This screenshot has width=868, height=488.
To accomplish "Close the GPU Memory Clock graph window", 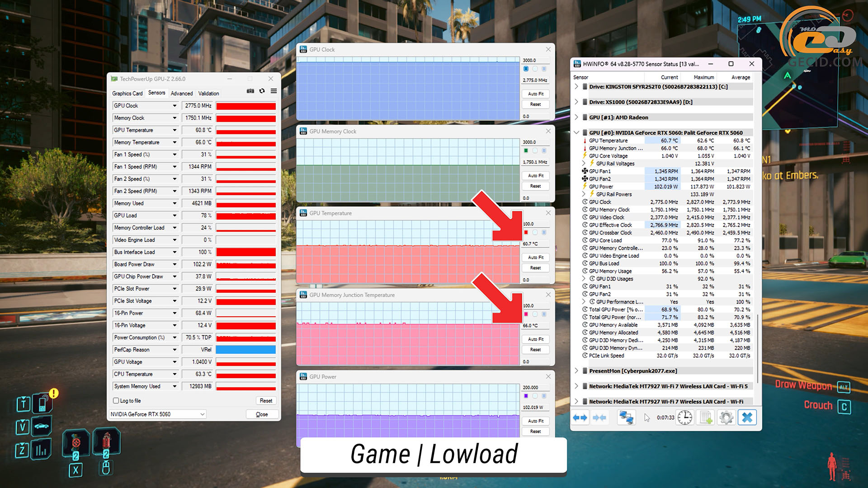I will pos(548,131).
